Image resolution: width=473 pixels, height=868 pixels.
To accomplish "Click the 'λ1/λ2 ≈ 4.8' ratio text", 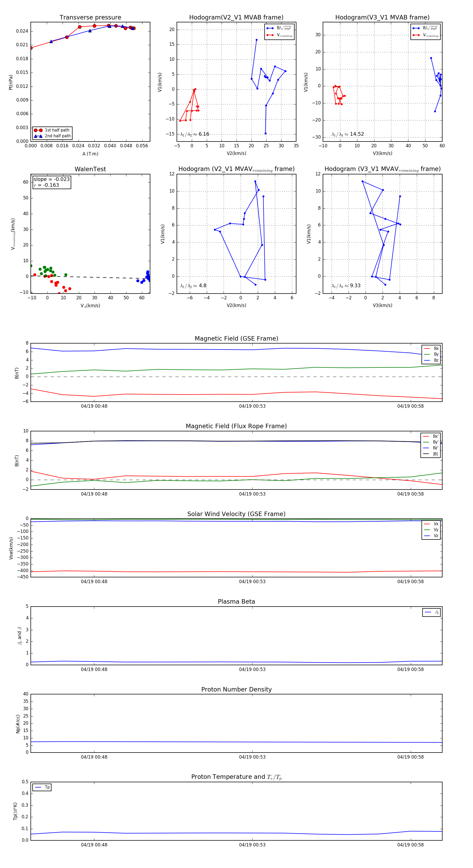I will (x=193, y=286).
